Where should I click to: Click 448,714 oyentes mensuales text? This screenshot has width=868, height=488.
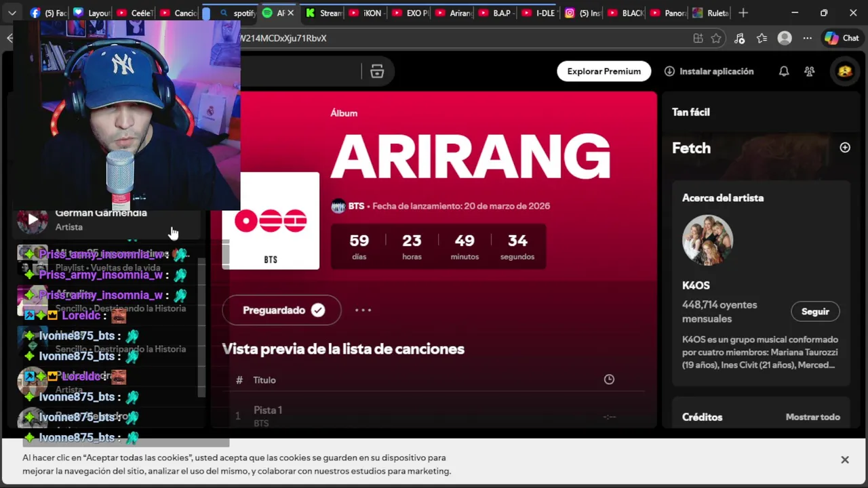(719, 312)
